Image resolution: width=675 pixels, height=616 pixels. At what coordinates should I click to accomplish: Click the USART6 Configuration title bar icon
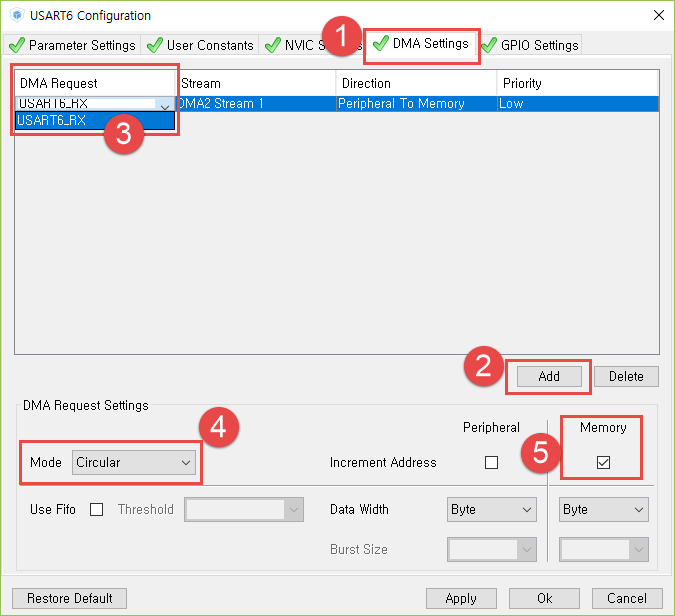pos(17,16)
